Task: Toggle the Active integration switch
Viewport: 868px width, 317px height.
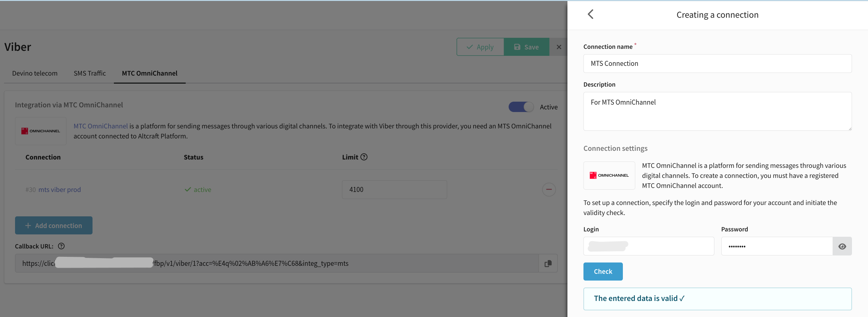Action: coord(521,107)
